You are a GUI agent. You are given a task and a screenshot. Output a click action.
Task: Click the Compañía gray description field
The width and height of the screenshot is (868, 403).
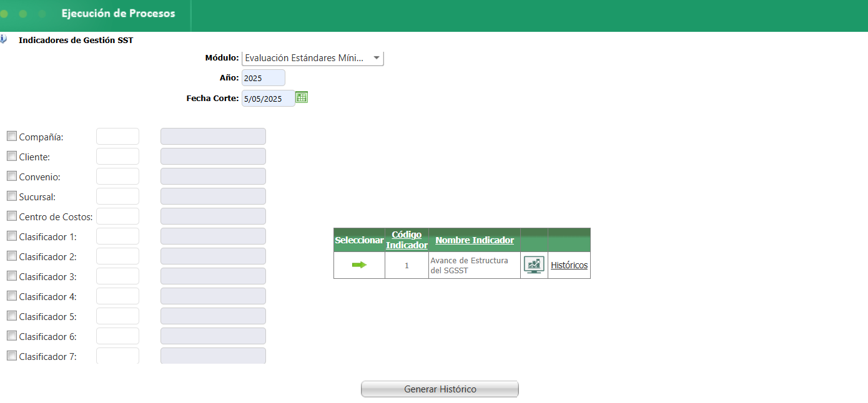pyautogui.click(x=213, y=137)
